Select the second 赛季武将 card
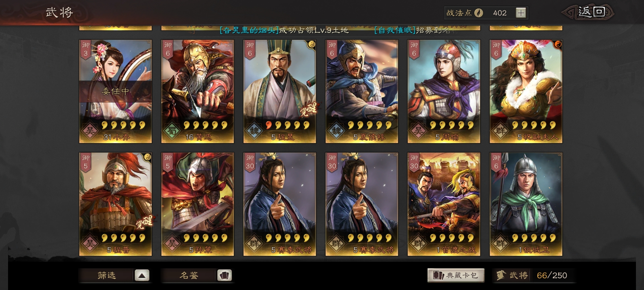The image size is (644, 290). [362, 204]
